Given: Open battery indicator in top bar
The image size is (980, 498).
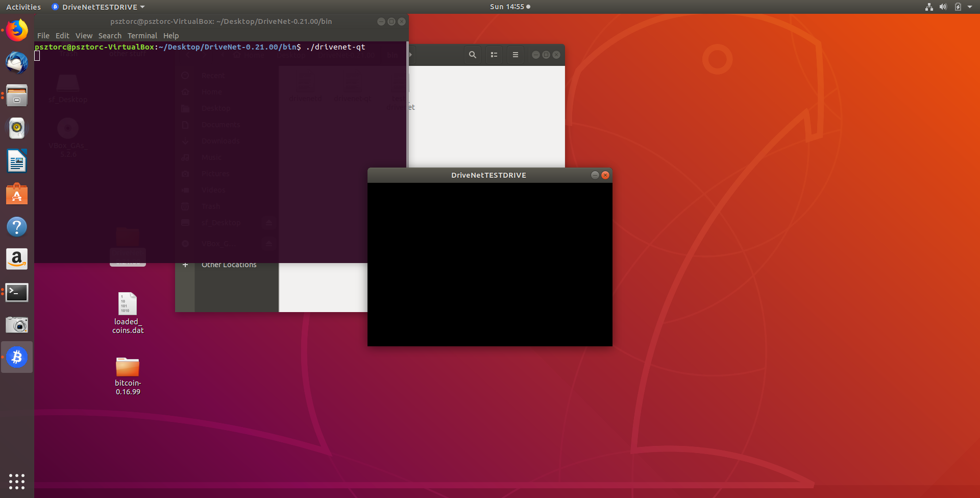Looking at the screenshot, I should coord(958,7).
